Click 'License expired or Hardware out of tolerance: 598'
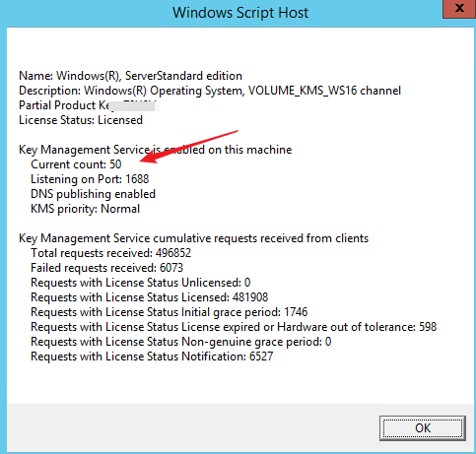The width and height of the screenshot is (476, 454). [234, 327]
